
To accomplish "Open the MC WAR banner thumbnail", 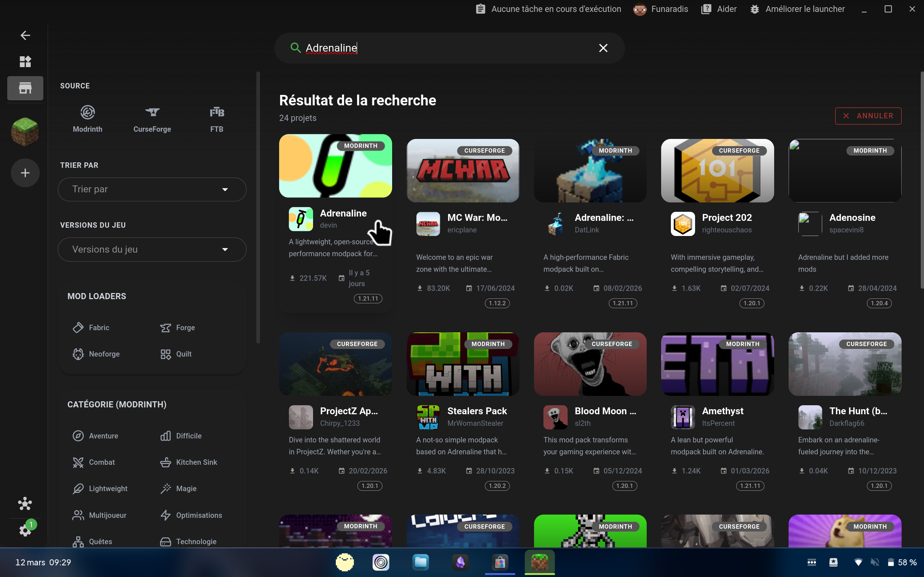I will coord(463,171).
